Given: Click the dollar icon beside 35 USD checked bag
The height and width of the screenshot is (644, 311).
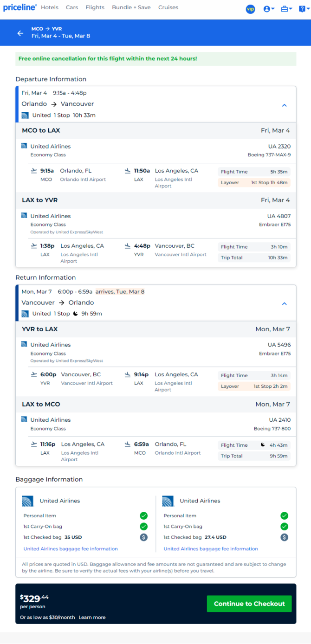Looking at the screenshot, I should (144, 537).
